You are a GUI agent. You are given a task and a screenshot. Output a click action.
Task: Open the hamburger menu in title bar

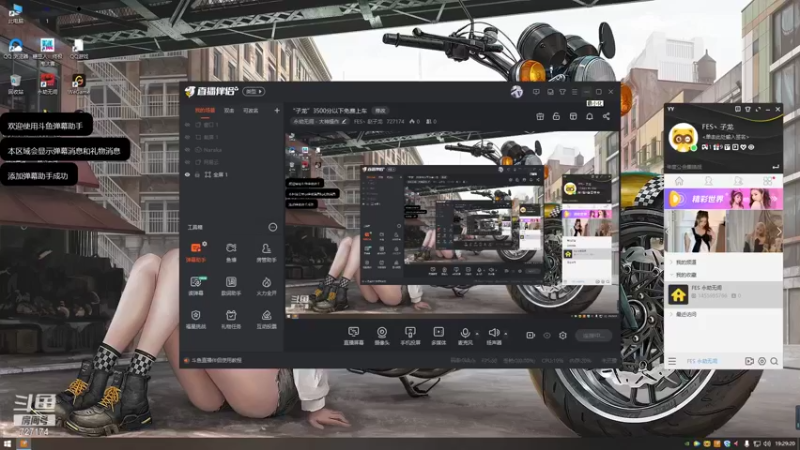coord(574,92)
